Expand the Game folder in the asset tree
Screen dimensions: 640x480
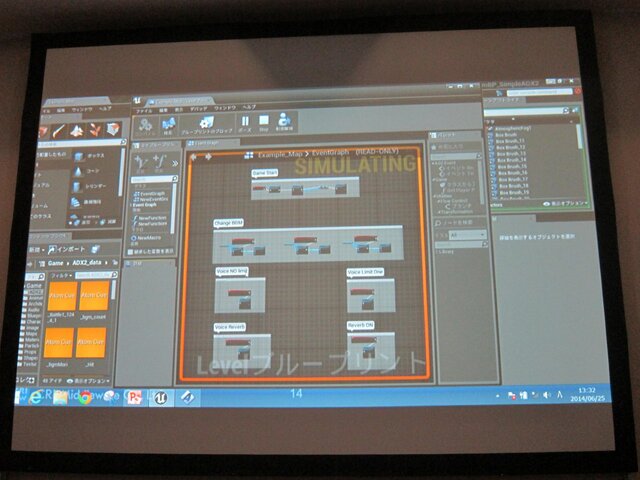33,286
